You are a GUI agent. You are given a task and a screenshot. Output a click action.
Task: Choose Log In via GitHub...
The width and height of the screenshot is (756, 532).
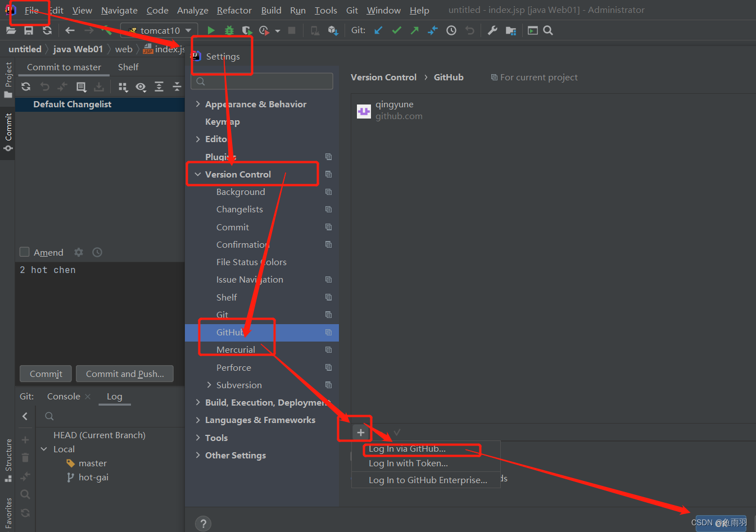pos(407,448)
